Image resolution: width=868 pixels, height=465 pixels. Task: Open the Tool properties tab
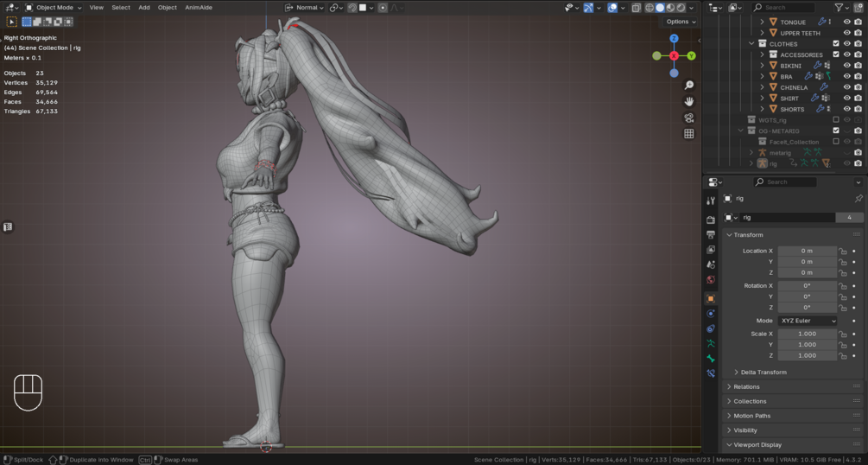(x=711, y=201)
